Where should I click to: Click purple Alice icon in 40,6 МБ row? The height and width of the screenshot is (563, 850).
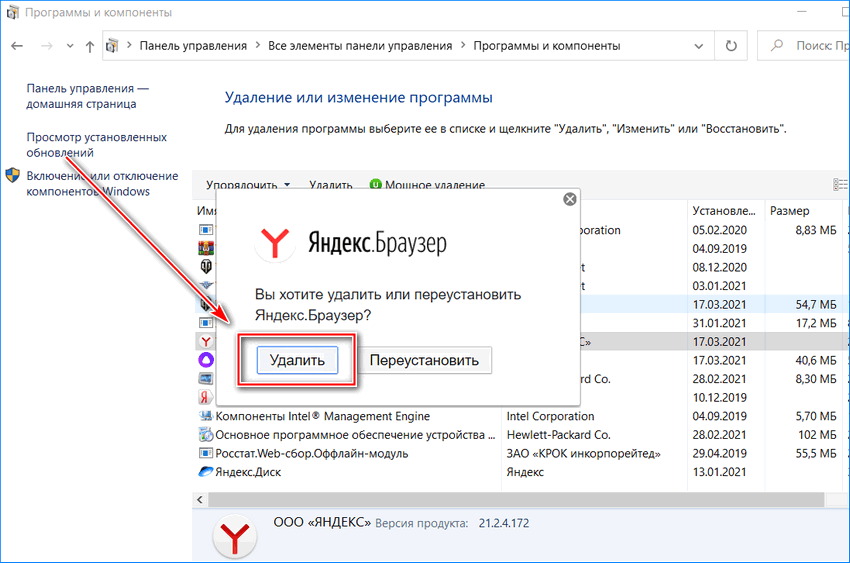tap(206, 360)
